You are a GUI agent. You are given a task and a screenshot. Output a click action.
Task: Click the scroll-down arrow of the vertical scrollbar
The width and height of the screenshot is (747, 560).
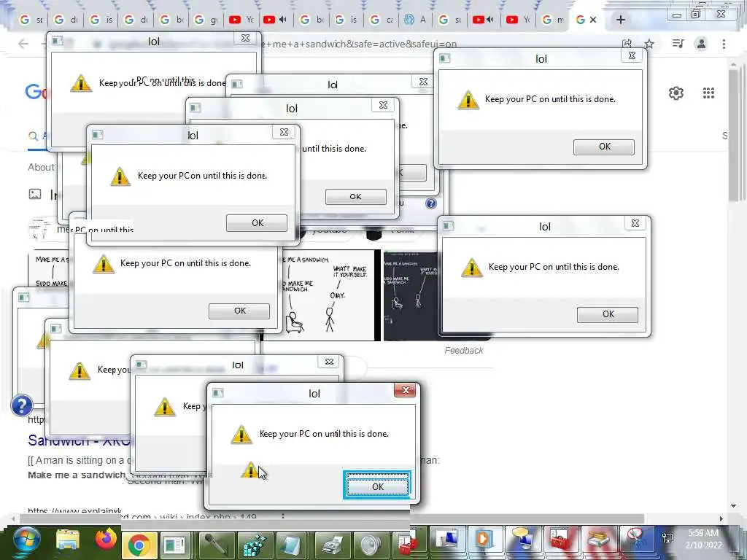pyautogui.click(x=734, y=506)
